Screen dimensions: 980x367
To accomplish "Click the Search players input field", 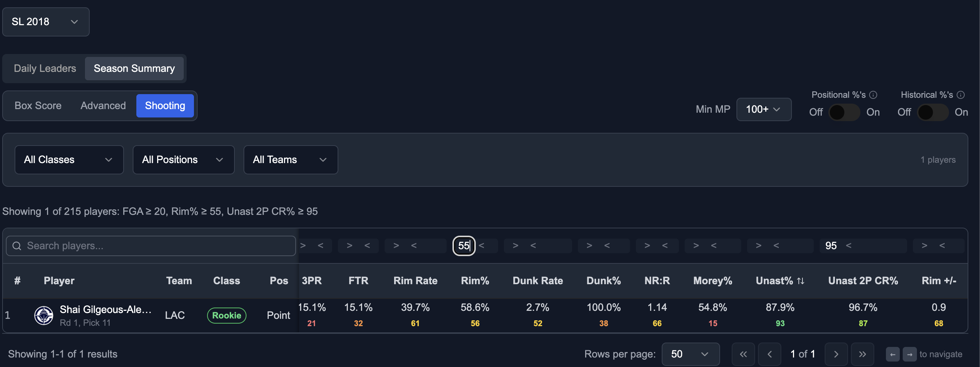I will click(x=151, y=246).
